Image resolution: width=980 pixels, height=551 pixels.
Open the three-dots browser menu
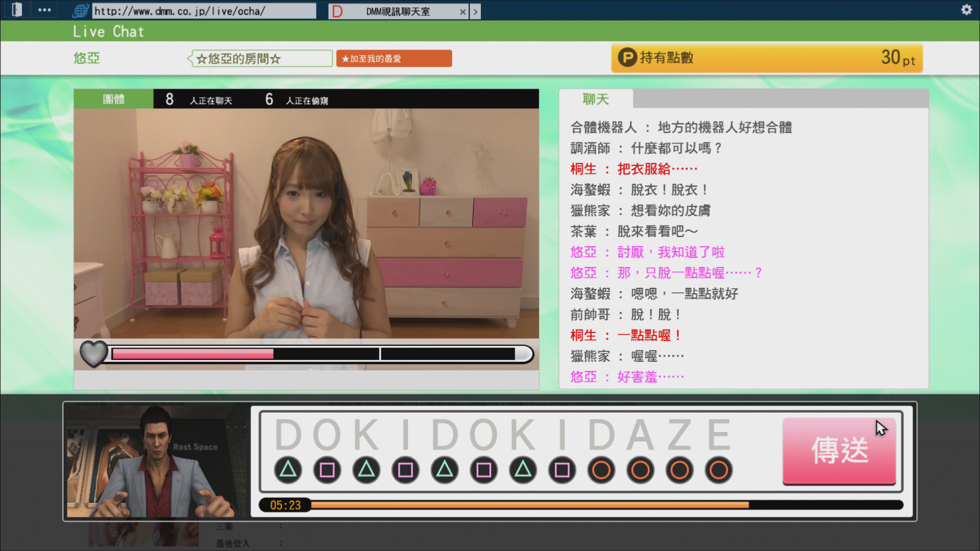(44, 10)
